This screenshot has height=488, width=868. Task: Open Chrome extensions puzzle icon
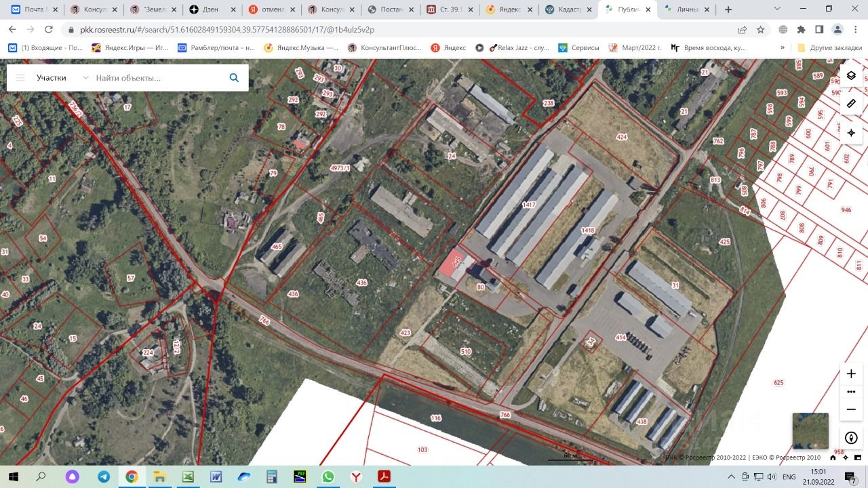(x=801, y=30)
